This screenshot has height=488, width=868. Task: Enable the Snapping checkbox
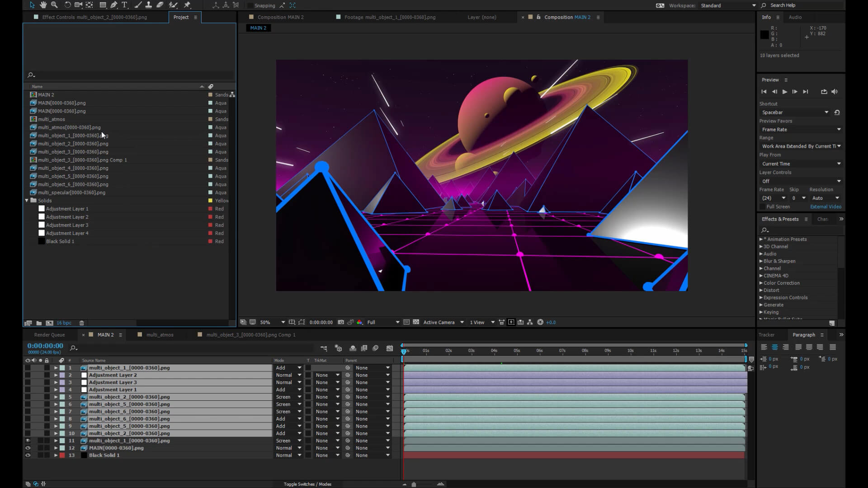[250, 5]
